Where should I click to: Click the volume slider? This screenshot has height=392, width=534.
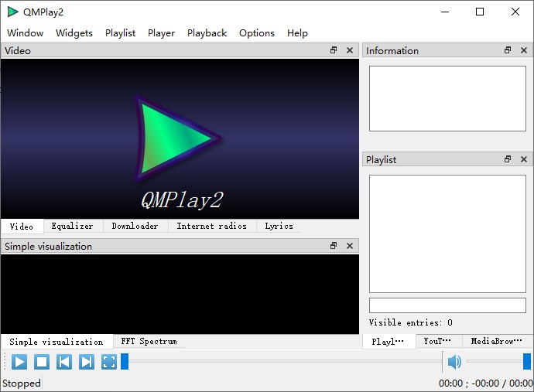tap(497, 362)
